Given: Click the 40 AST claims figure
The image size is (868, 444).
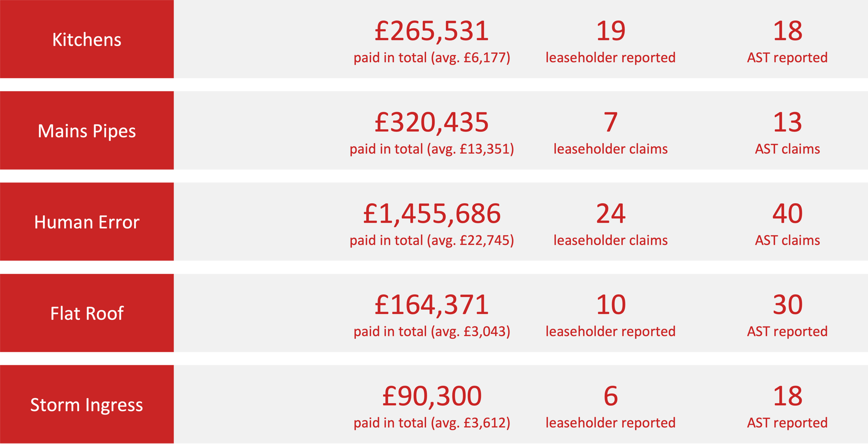Looking at the screenshot, I should tap(787, 224).
